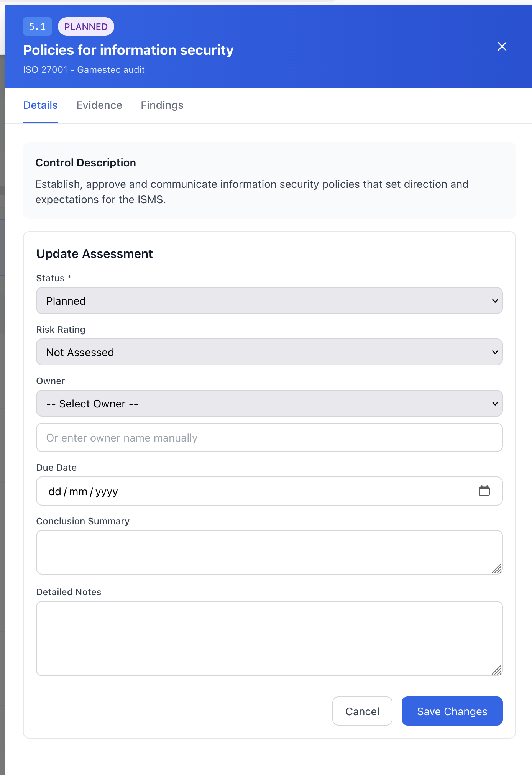Image resolution: width=532 pixels, height=775 pixels.
Task: Focus the manual owner name field
Action: click(269, 437)
